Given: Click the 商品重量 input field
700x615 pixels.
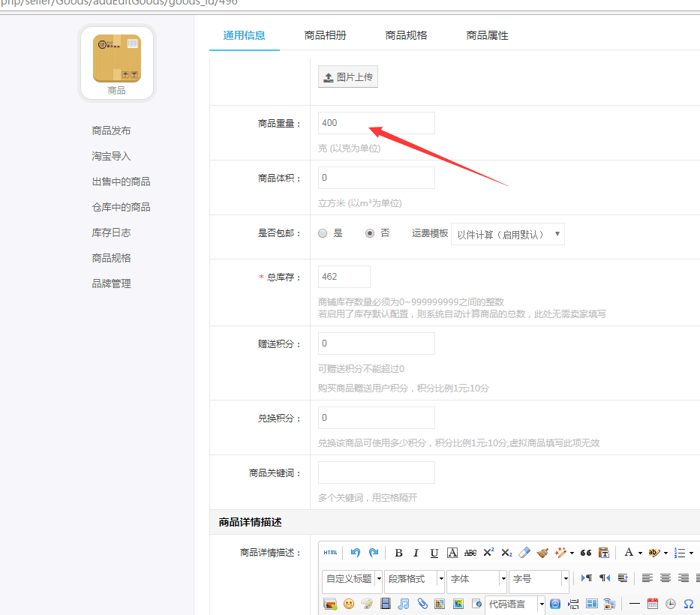Looking at the screenshot, I should [376, 123].
